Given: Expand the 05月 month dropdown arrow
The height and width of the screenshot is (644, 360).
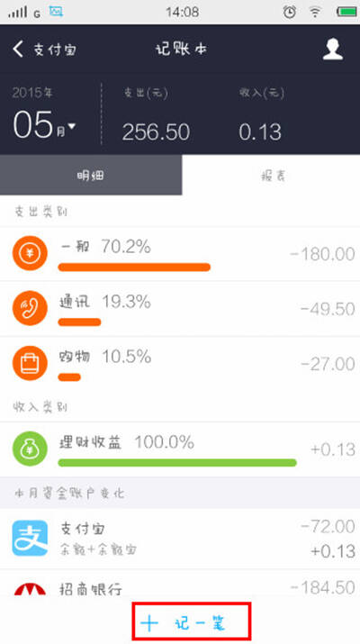Looking at the screenshot, I should (x=71, y=126).
